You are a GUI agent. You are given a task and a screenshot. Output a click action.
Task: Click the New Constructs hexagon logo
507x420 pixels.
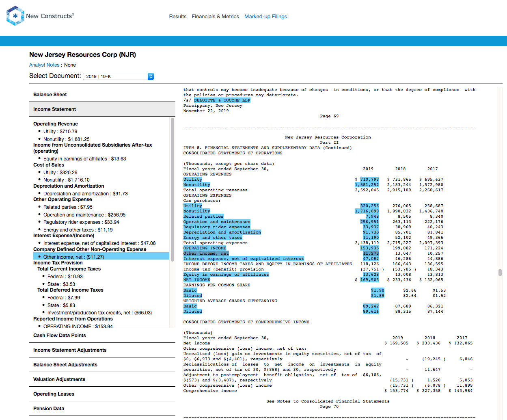pyautogui.click(x=15, y=16)
